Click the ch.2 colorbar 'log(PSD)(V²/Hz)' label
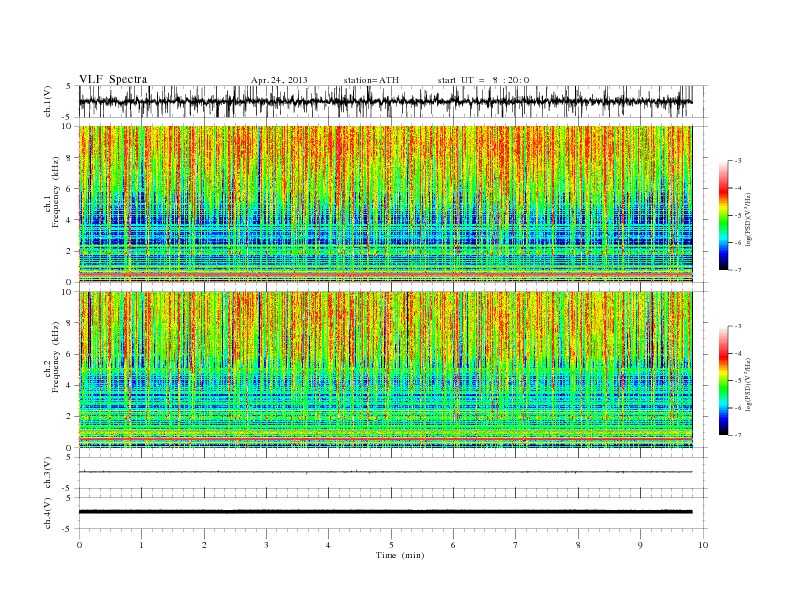Viewport: 792px width, 612px height. (x=748, y=384)
